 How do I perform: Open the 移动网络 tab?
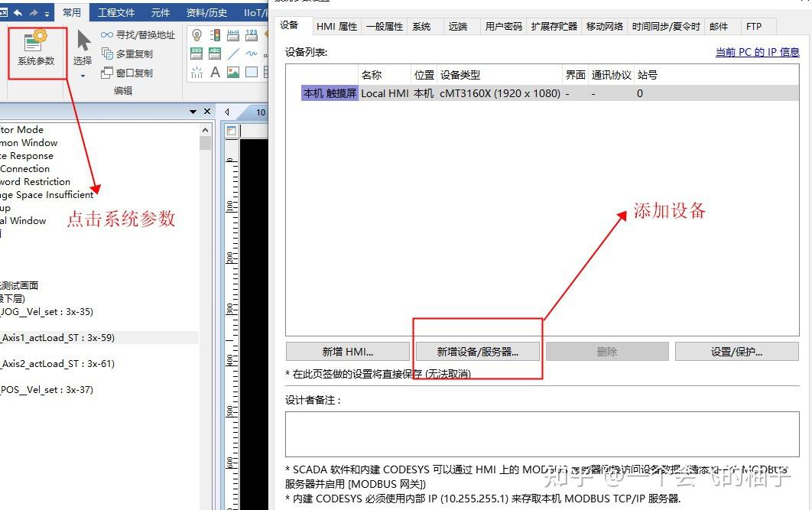coord(604,27)
